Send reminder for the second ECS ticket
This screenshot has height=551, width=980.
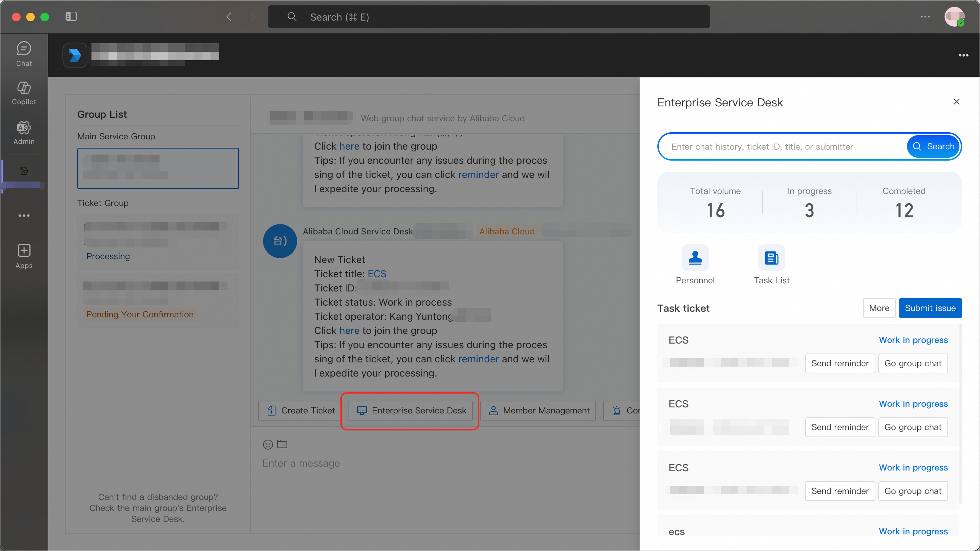(x=840, y=427)
